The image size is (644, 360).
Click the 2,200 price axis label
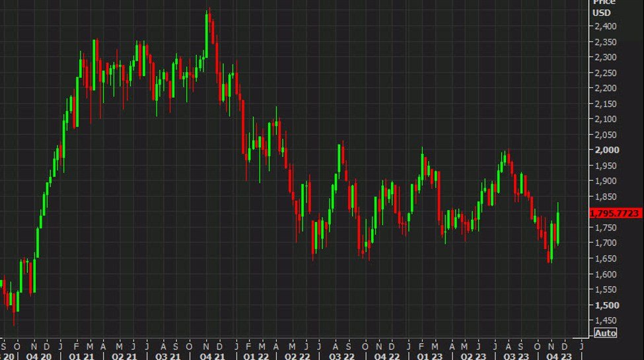[x=606, y=89]
